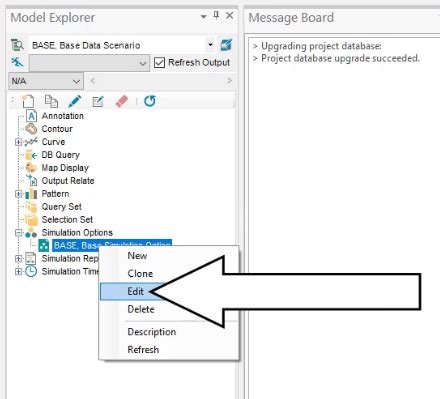Expand the Simulation Time tree node
Screen dimensions: 440x399
(x=18, y=272)
